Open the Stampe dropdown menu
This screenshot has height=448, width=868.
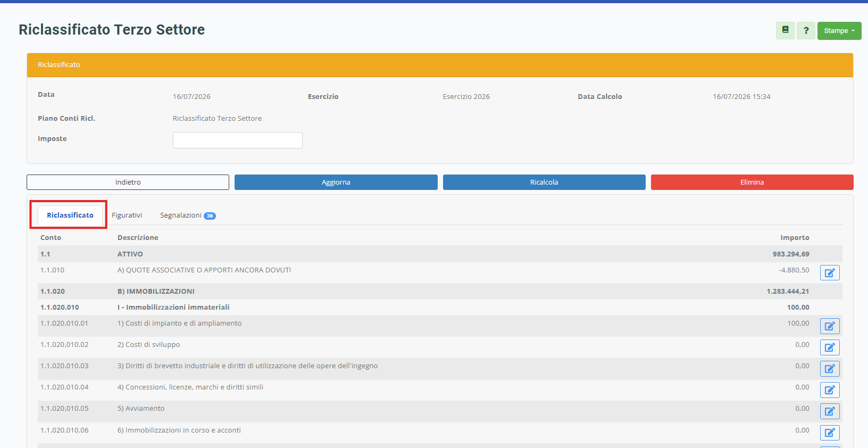839,30
